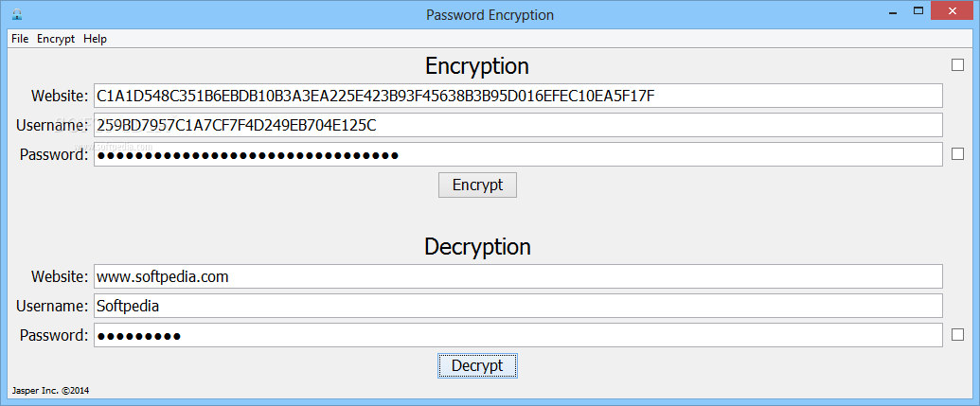This screenshot has height=406, width=980.
Task: Click the Encryption Website input field
Action: [x=518, y=96]
